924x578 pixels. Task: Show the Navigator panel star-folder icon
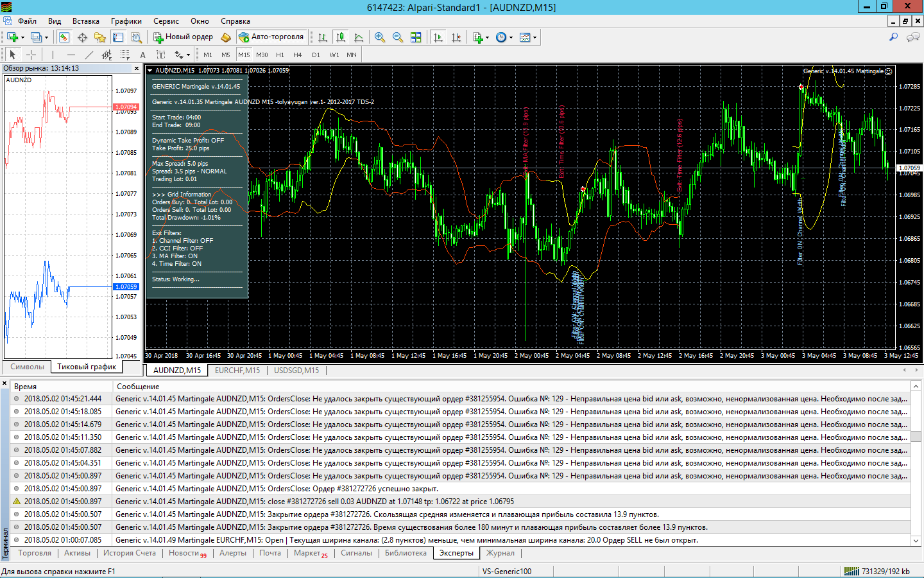coord(100,37)
